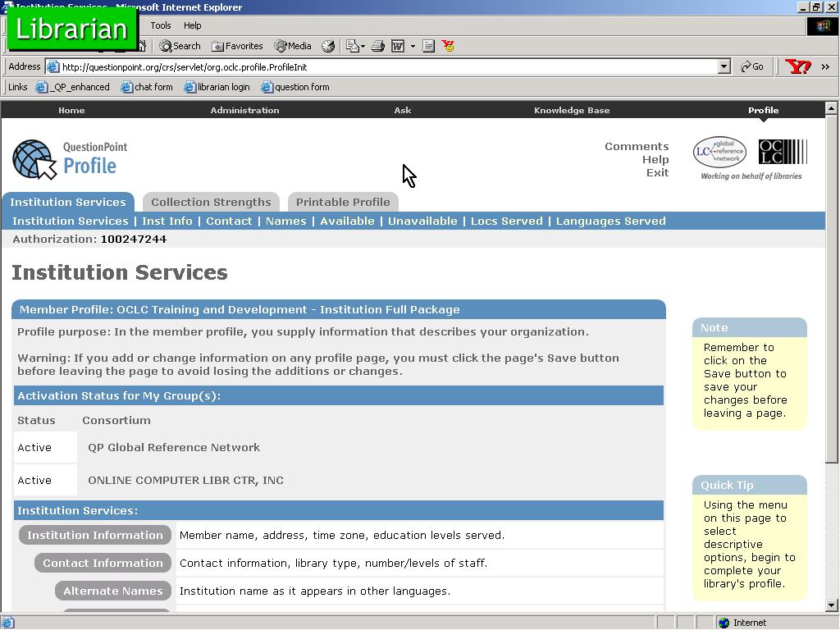840x630 pixels.
Task: Expand the address bar history dropdown
Action: click(x=724, y=66)
